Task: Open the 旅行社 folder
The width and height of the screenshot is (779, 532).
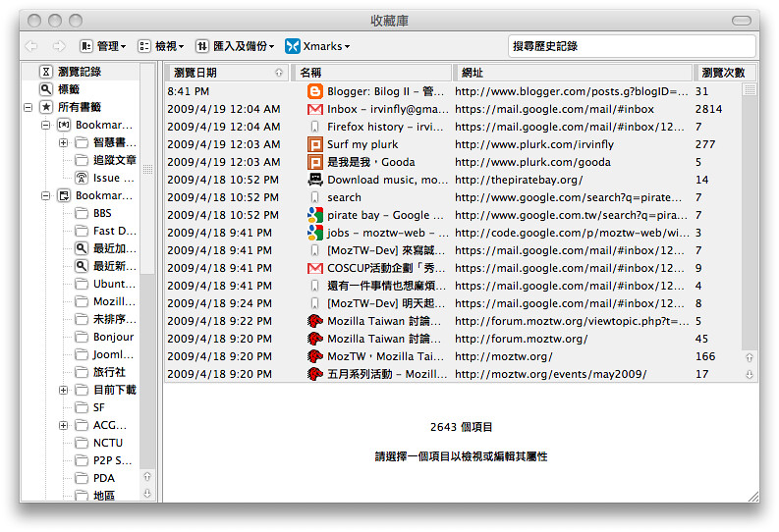Action: [109, 372]
